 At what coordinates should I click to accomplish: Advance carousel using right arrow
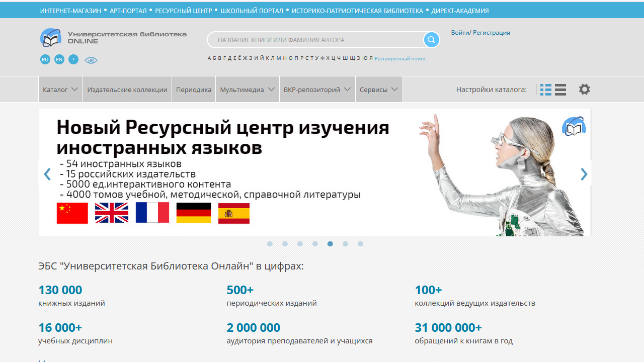coord(584,174)
